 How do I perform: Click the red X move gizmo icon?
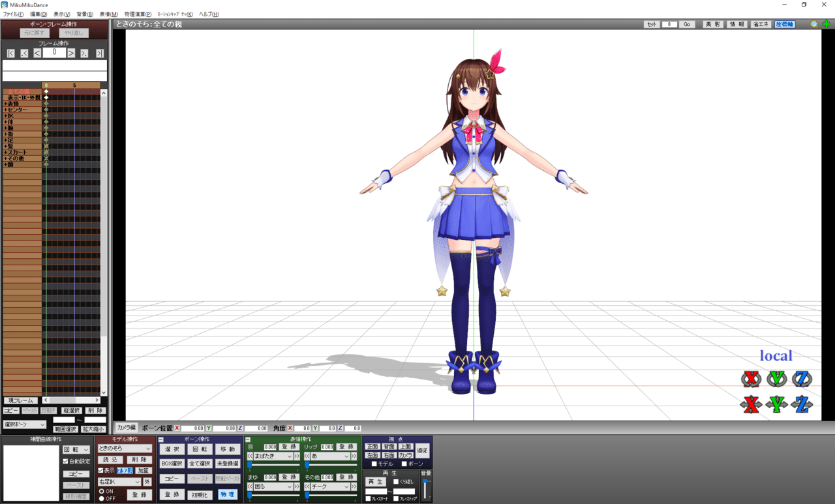pos(751,404)
